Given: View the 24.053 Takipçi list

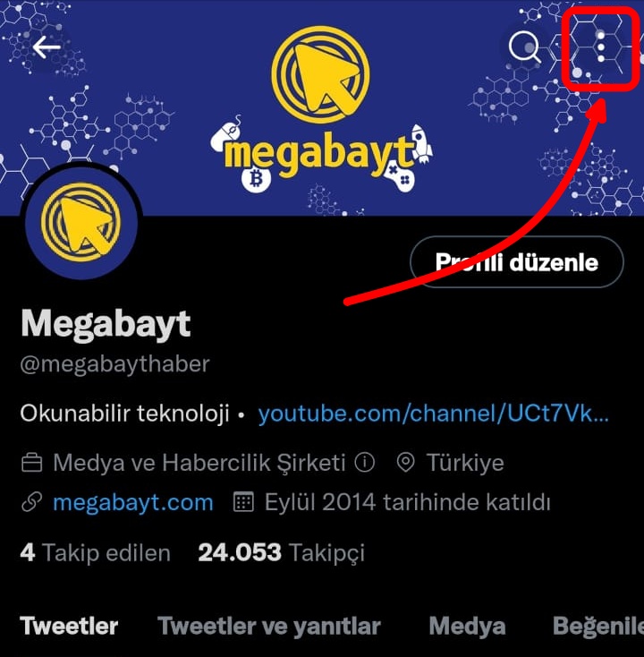Looking at the screenshot, I should 281,552.
